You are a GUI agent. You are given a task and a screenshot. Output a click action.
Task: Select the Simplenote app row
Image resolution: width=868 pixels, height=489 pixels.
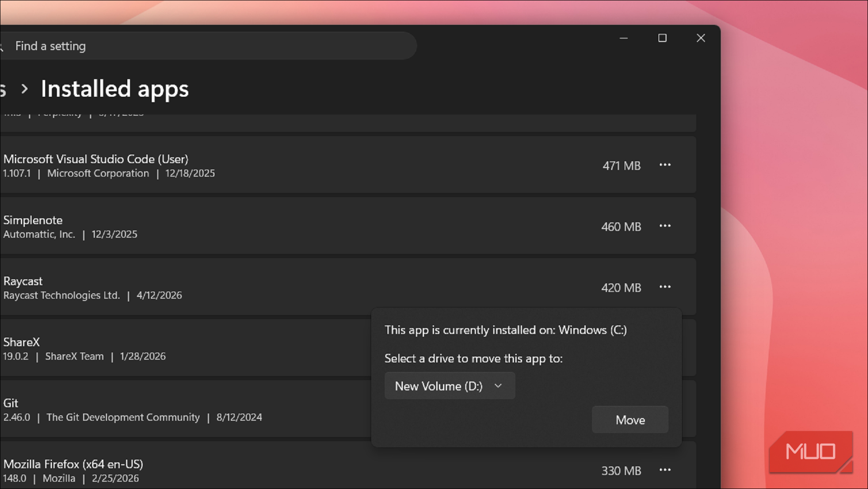click(x=348, y=226)
